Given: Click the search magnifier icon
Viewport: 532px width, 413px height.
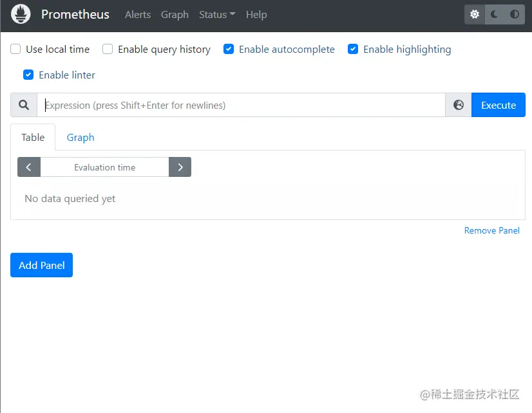Looking at the screenshot, I should pyautogui.click(x=24, y=105).
